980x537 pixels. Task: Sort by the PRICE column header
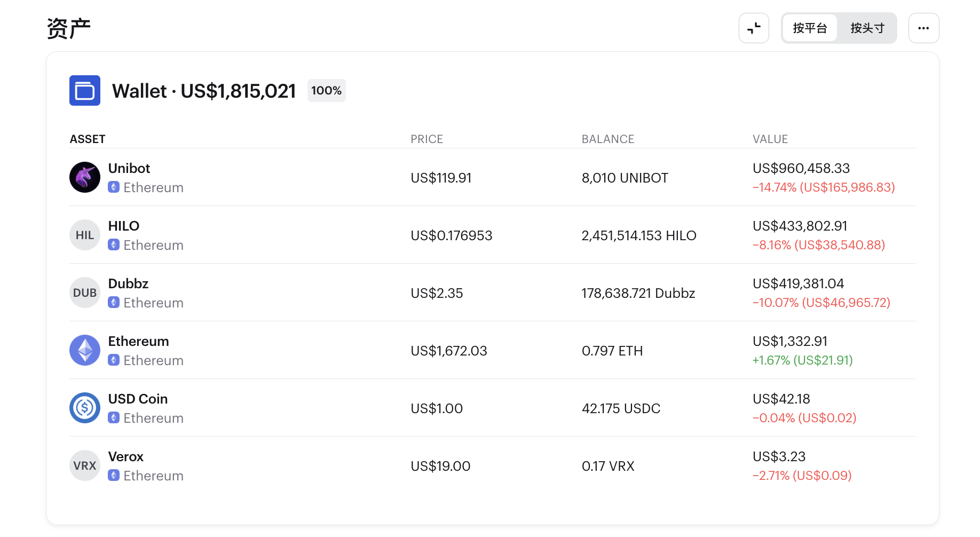point(426,139)
